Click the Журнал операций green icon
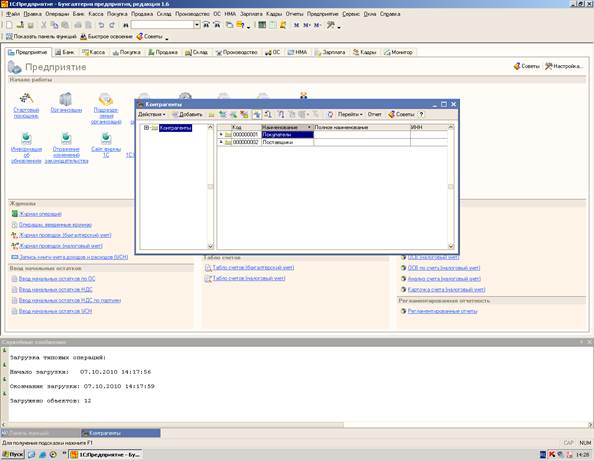The height and width of the screenshot is (461, 594). (14, 214)
